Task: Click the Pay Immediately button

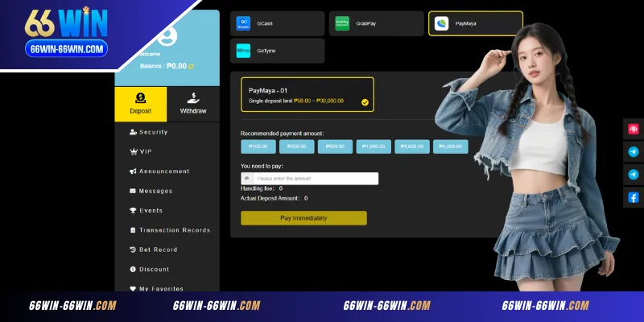Action: click(x=304, y=218)
